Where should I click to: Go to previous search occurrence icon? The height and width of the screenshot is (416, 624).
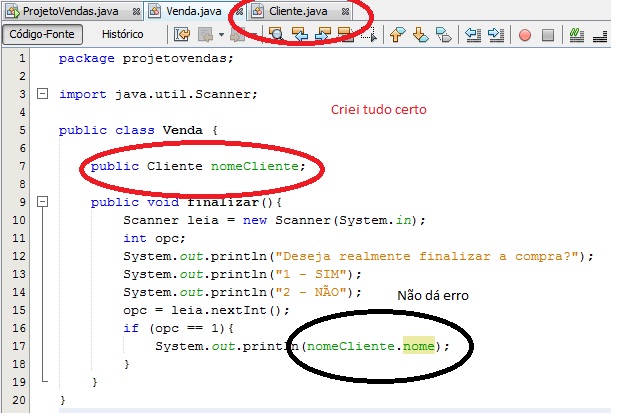299,35
